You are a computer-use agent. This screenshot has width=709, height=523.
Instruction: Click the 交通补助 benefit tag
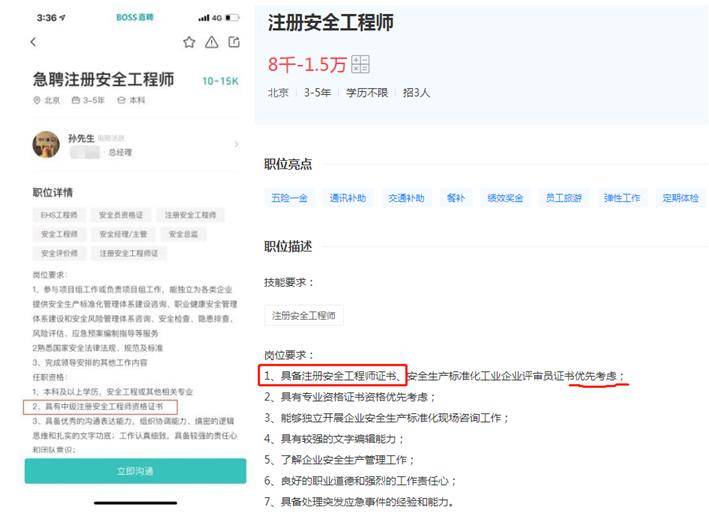[406, 198]
